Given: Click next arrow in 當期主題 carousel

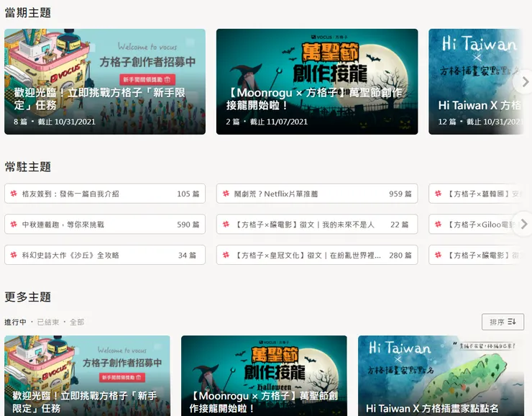Looking at the screenshot, I should [525, 82].
